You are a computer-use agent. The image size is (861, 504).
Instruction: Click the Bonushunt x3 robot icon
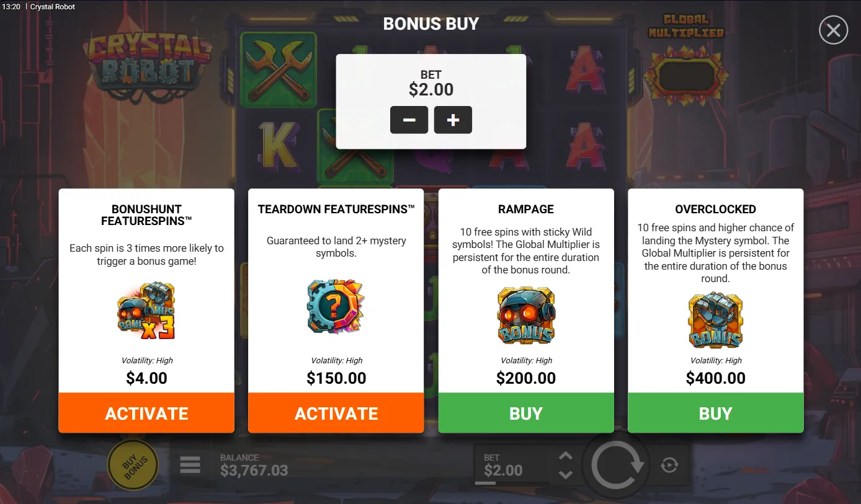point(146,311)
